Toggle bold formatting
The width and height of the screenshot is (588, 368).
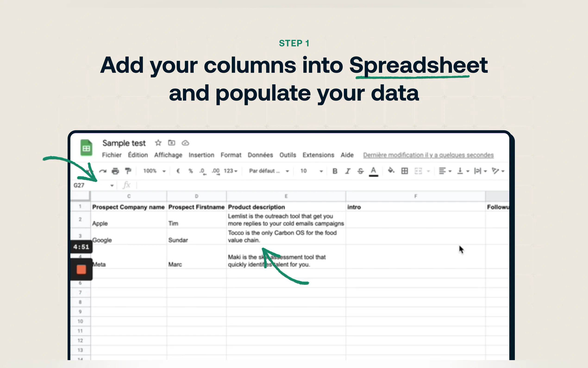pos(335,171)
